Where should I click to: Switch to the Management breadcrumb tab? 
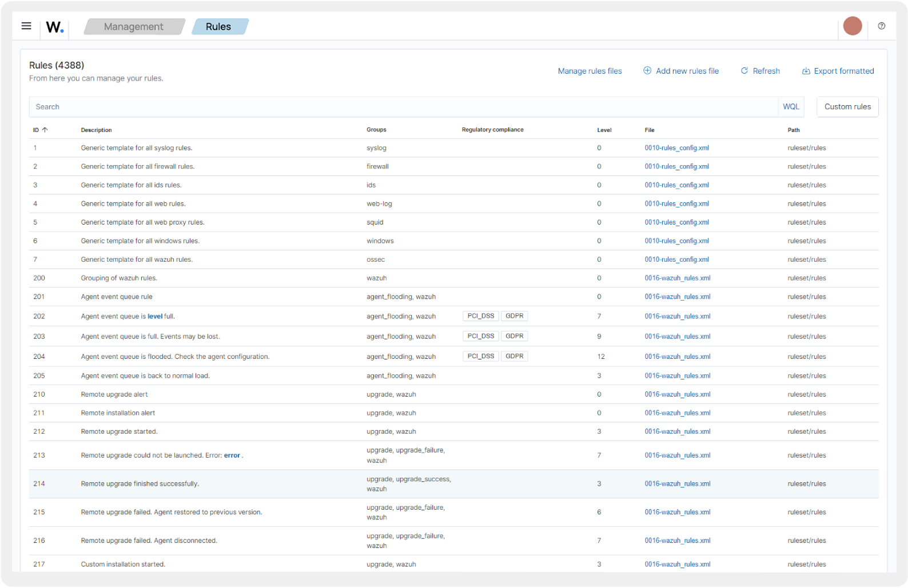[134, 27]
